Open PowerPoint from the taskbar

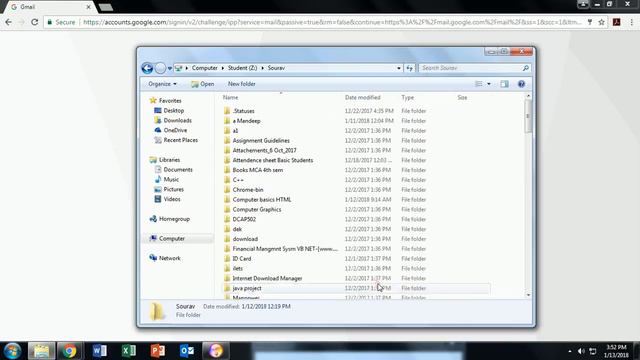[x=158, y=351]
